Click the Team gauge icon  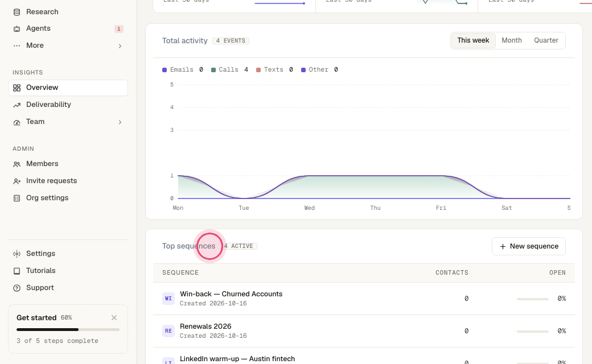[17, 122]
